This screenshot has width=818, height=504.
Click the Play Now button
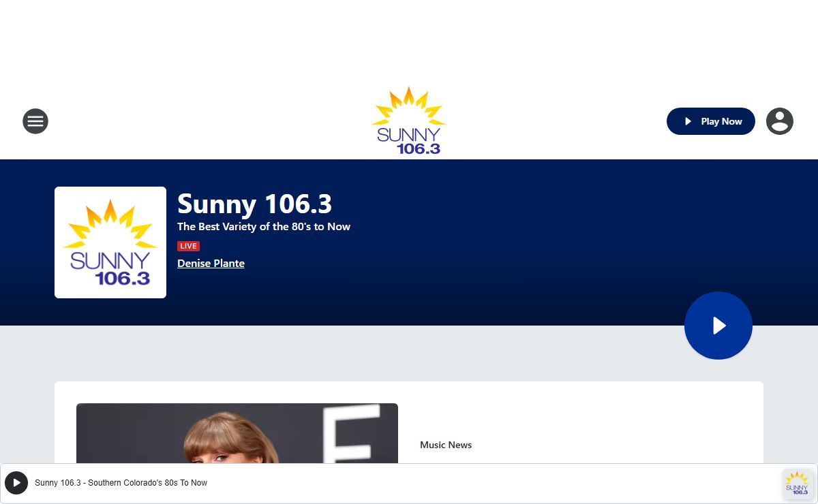coord(711,121)
